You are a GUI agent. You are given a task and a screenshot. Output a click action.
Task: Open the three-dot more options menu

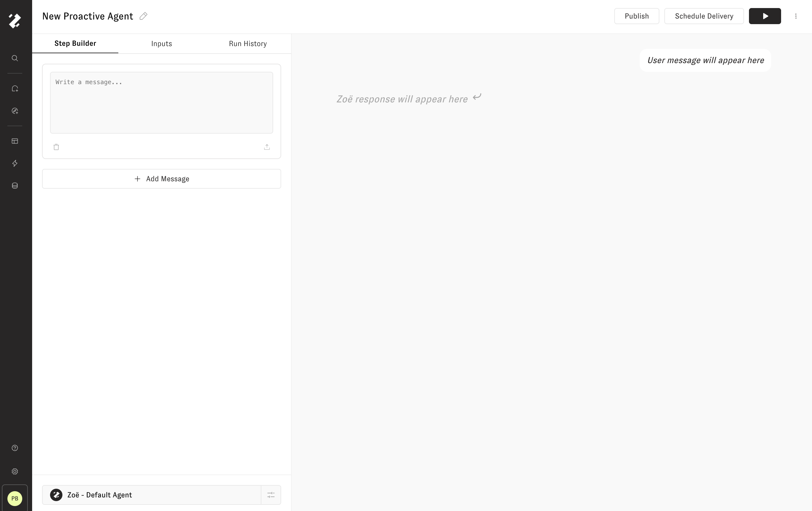[x=796, y=16]
